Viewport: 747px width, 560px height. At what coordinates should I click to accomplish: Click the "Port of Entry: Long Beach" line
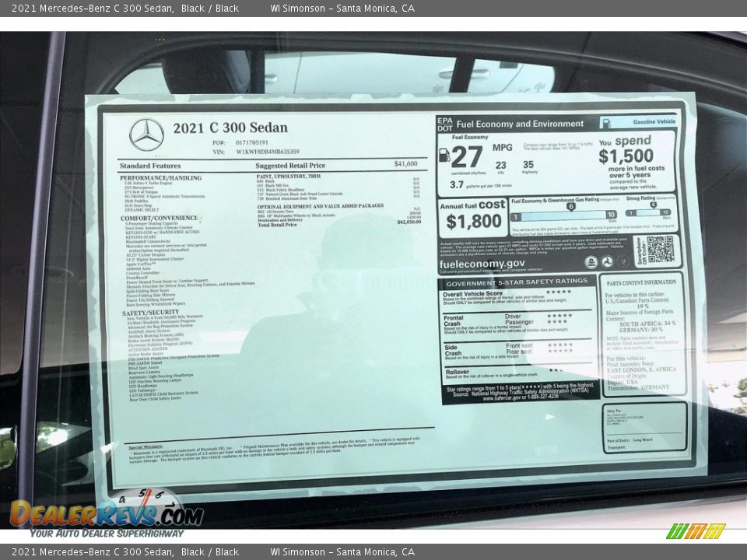pyautogui.click(x=630, y=440)
